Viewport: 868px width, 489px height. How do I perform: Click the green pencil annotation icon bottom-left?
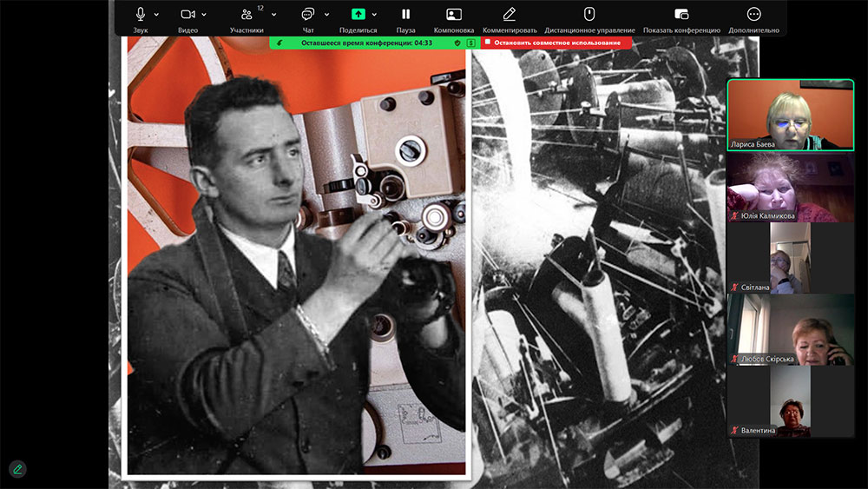click(17, 469)
